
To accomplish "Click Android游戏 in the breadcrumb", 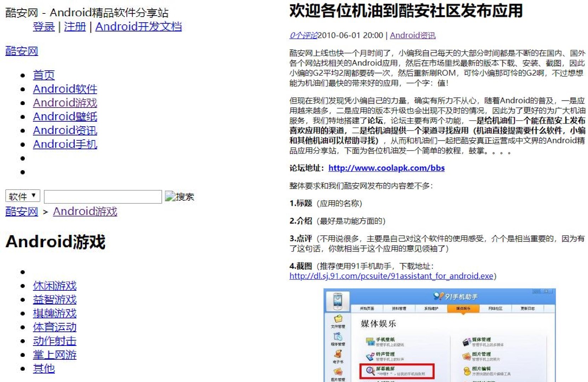I will [x=85, y=212].
